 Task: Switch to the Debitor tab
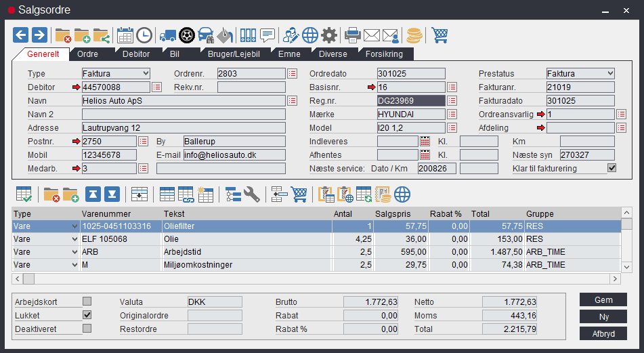pos(136,54)
